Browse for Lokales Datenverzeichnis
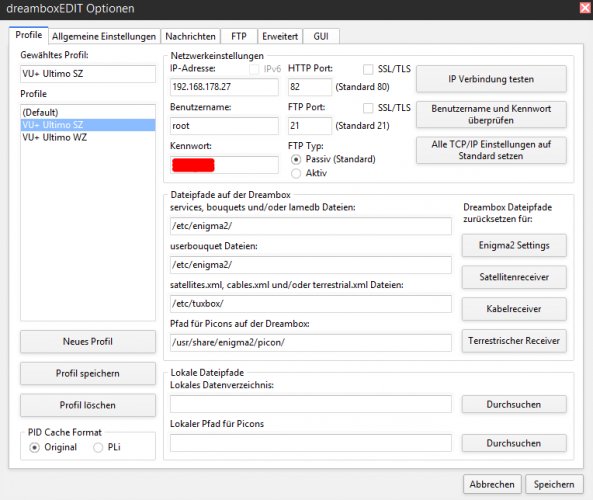593x500 pixels. (514, 404)
